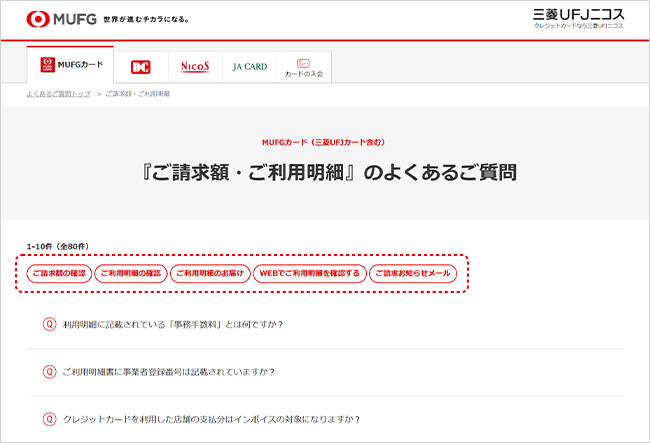This screenshot has width=650, height=443.
Task: Filter by ご請求額の確認 category
Action: (58, 273)
